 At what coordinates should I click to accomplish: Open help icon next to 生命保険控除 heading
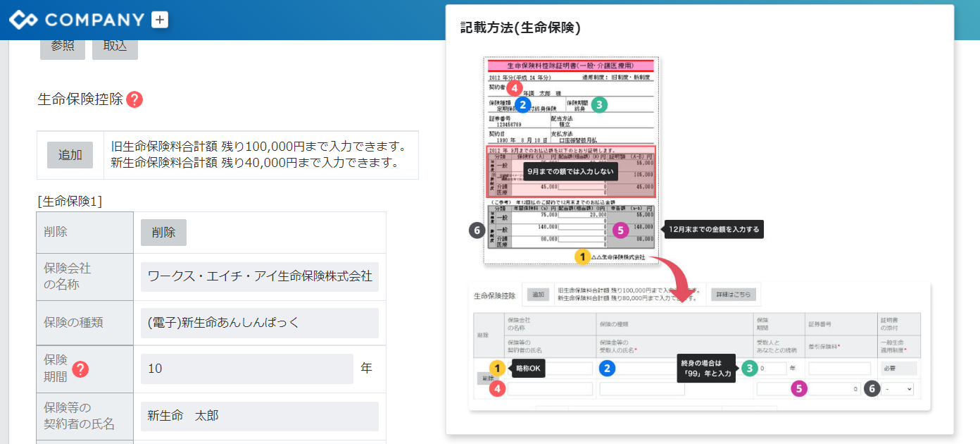pos(134,99)
